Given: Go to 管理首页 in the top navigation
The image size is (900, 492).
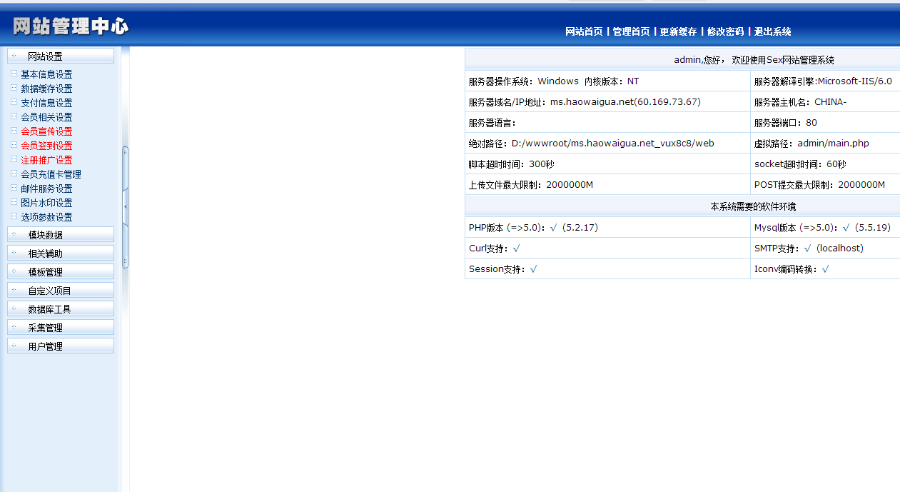Looking at the screenshot, I should [x=631, y=32].
